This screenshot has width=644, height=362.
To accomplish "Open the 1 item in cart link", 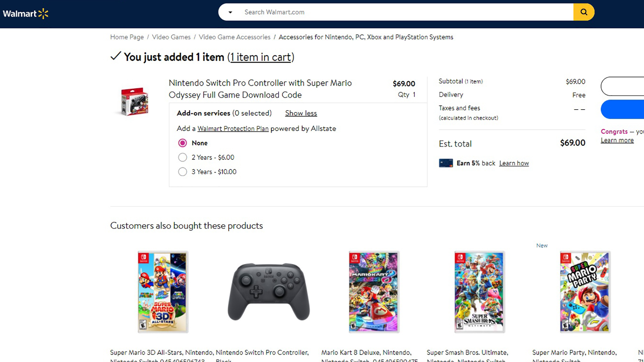I will click(261, 57).
